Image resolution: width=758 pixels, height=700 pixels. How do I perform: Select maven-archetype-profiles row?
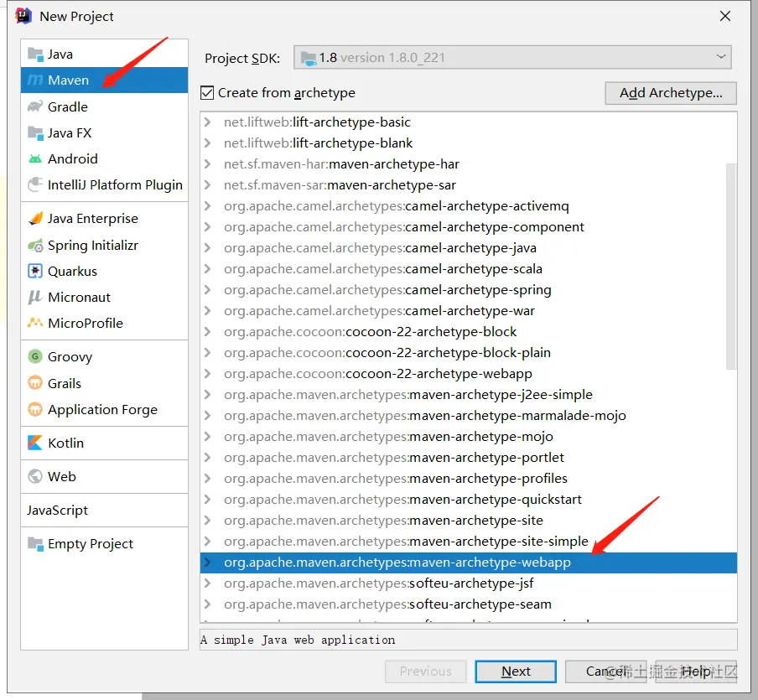tap(468, 478)
